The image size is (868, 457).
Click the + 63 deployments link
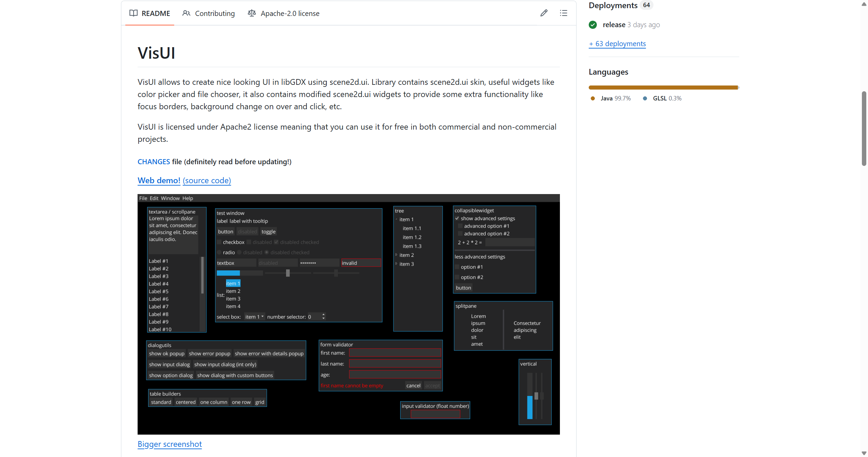click(x=617, y=44)
